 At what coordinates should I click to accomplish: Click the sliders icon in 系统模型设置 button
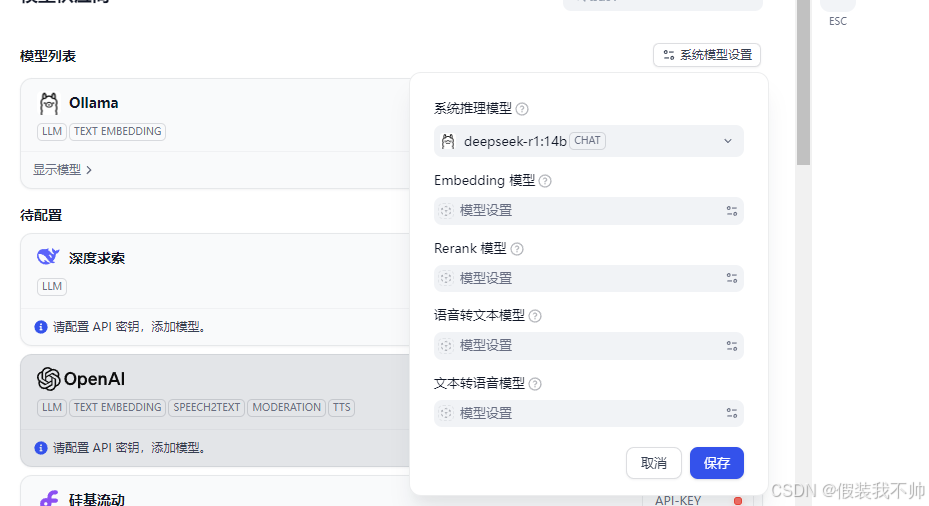[x=669, y=55]
